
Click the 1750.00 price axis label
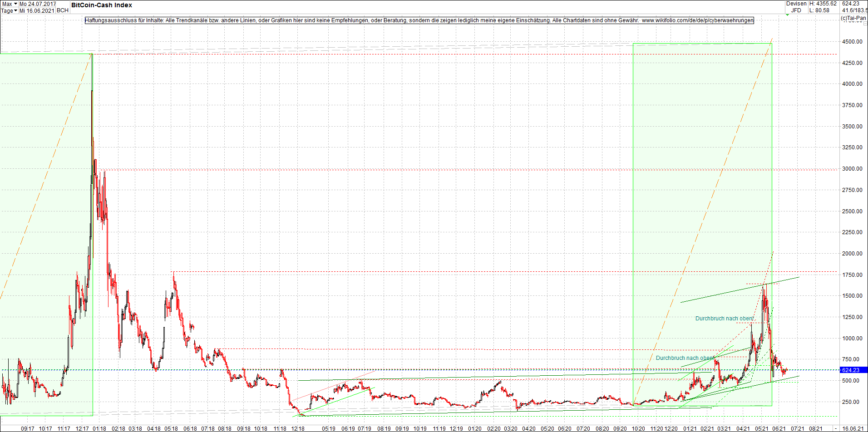click(852, 275)
